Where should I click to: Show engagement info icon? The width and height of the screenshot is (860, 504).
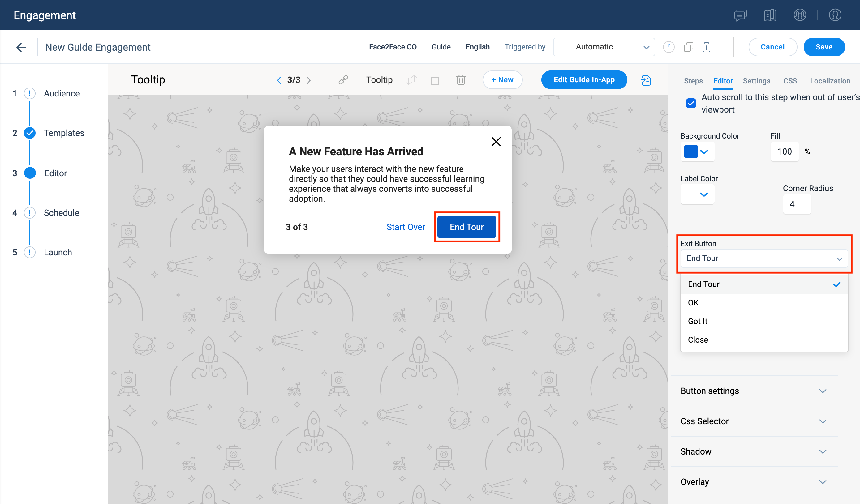coord(669,47)
